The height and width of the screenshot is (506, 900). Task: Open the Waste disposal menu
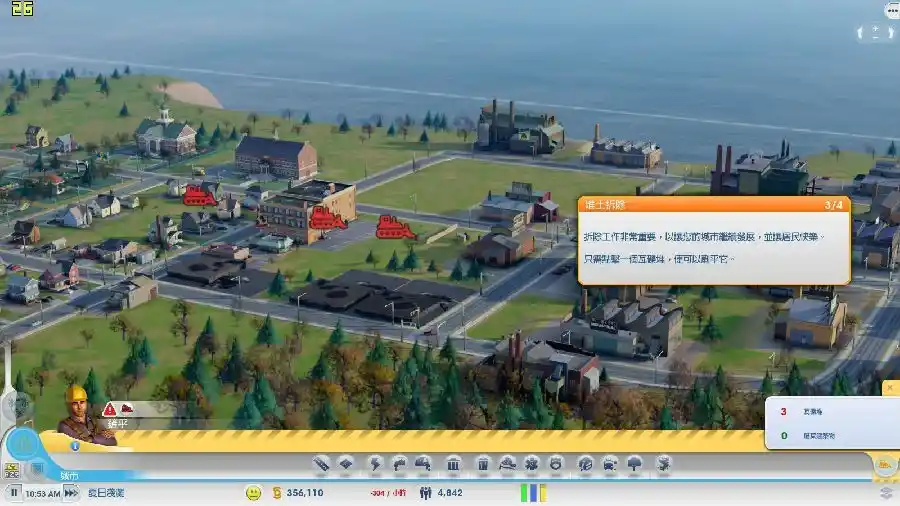483,464
